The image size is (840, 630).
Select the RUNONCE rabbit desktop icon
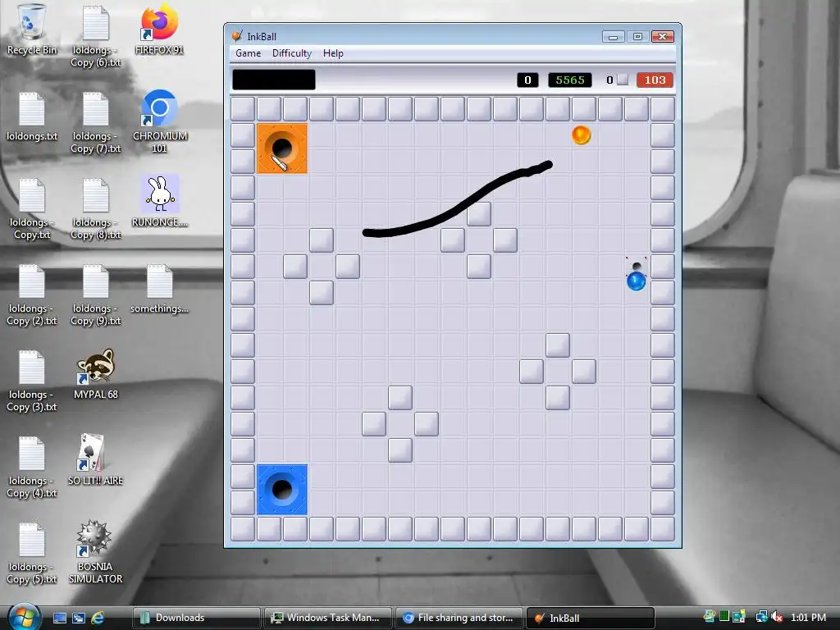pyautogui.click(x=159, y=201)
